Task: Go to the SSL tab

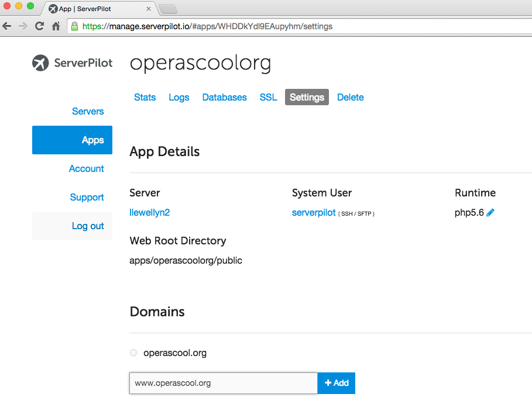Action: 268,98
